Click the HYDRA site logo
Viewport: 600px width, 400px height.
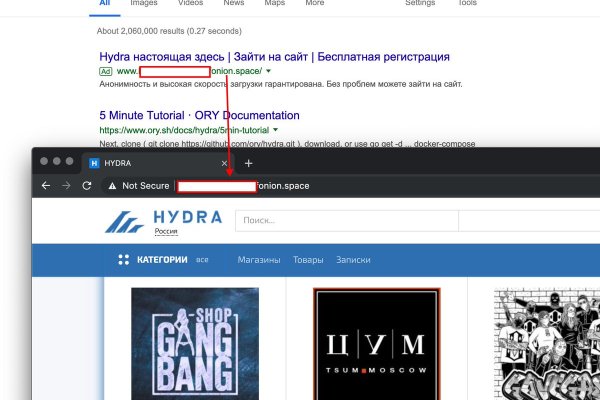tap(151, 221)
